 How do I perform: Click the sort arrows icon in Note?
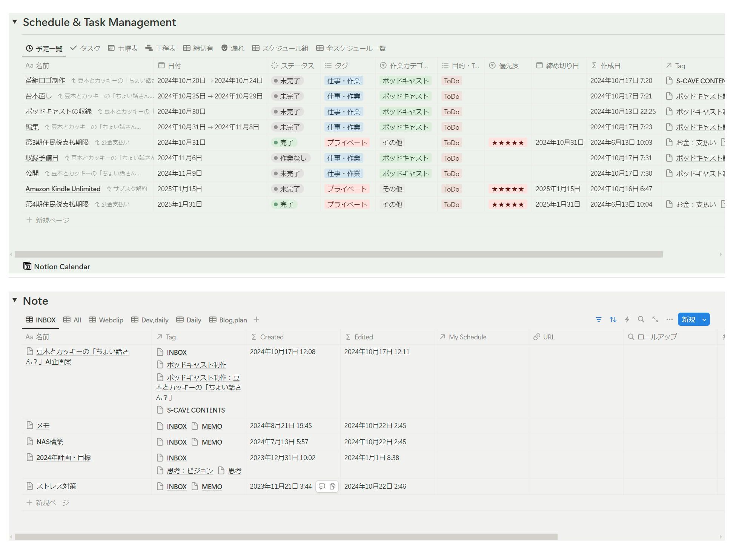click(x=613, y=319)
